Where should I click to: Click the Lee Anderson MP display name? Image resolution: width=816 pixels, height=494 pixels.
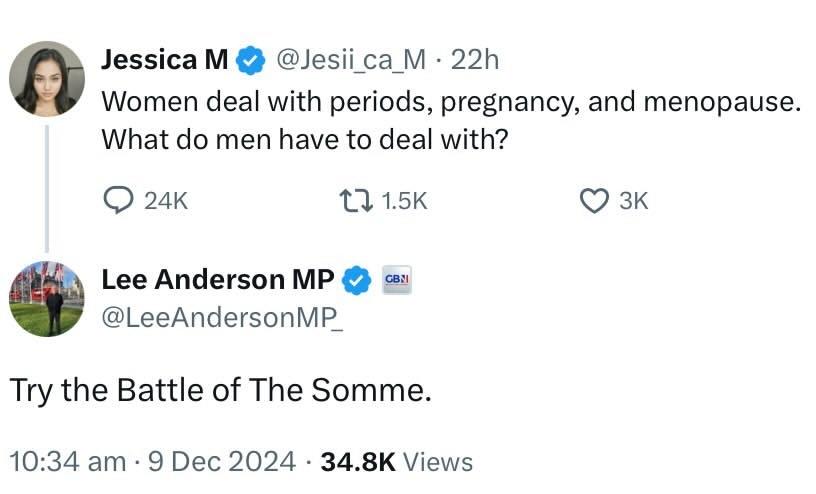tap(218, 281)
